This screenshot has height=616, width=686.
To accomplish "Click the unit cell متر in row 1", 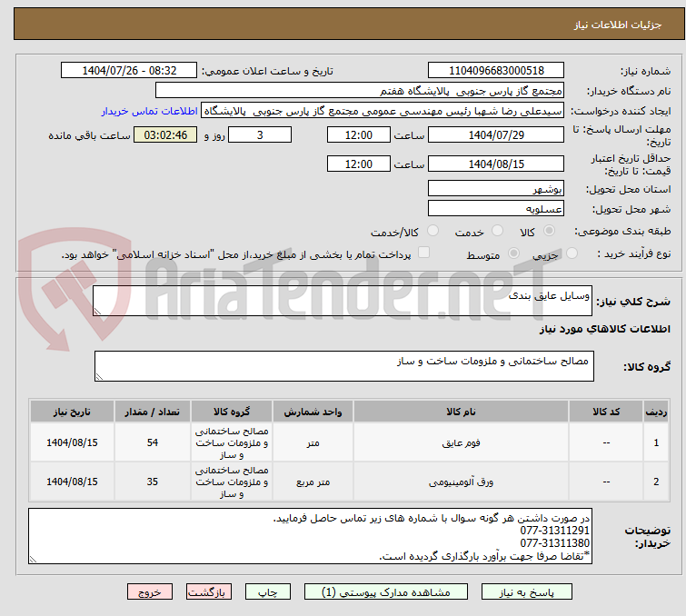I will tap(313, 442).
